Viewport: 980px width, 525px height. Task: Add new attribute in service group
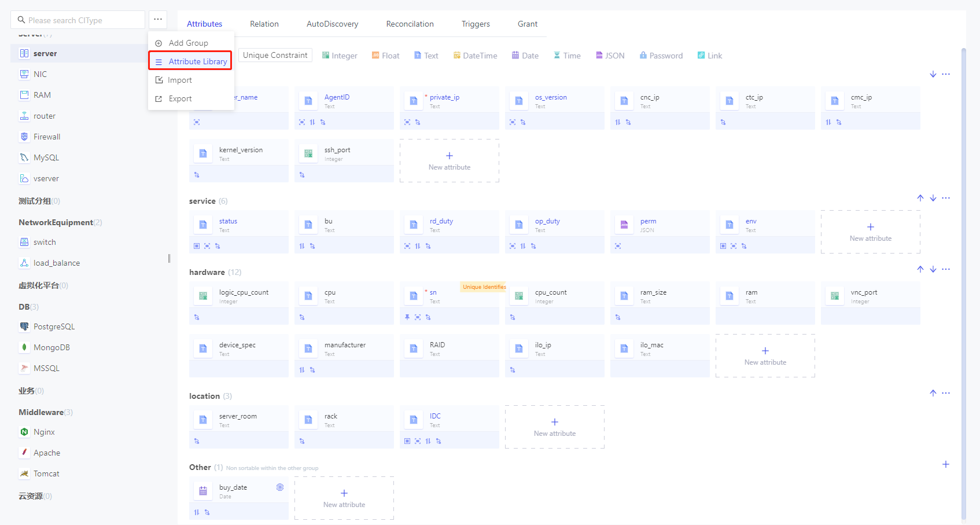coord(870,232)
